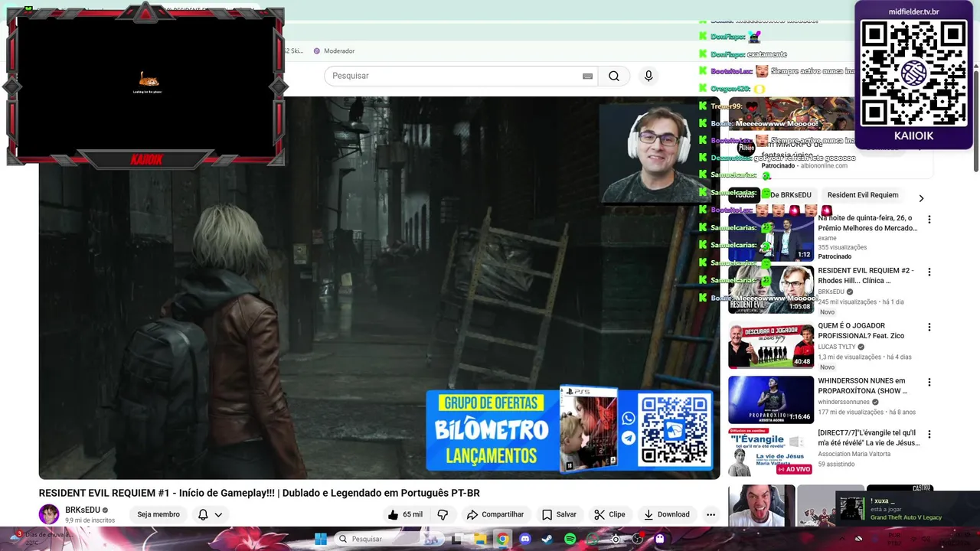
Task: Open QUEM É O JOGADOR PROFISSIONAL thumbnail
Action: point(771,344)
